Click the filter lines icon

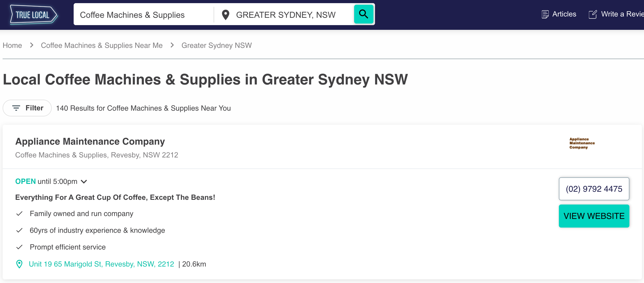click(16, 108)
